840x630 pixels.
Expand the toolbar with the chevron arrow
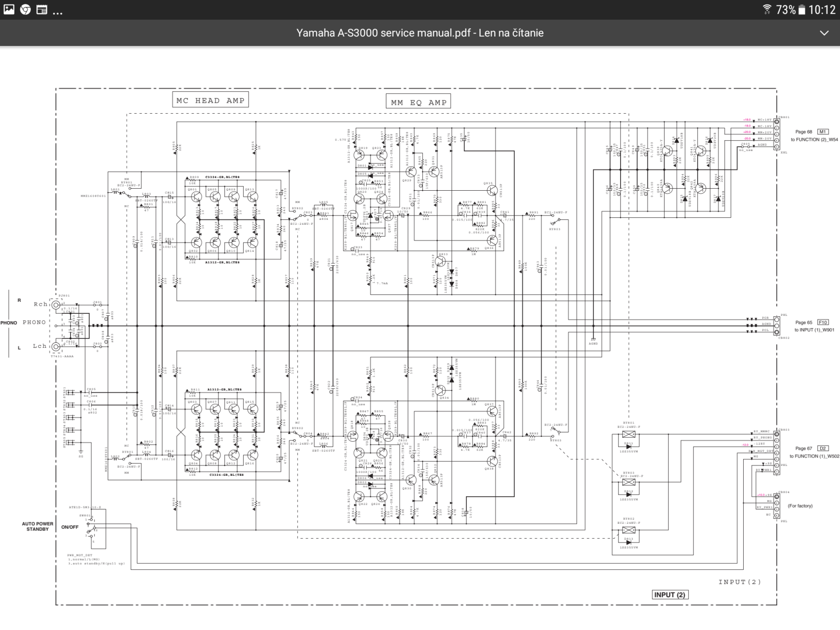[x=824, y=33]
